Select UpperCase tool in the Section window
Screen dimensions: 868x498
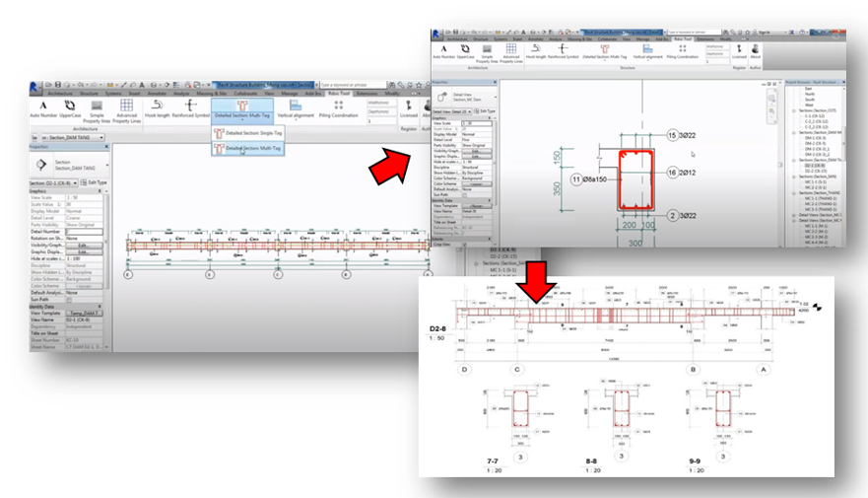(x=70, y=109)
